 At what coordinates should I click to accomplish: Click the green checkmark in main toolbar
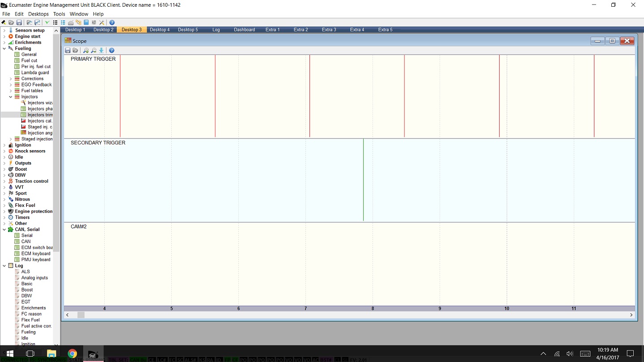(x=47, y=22)
